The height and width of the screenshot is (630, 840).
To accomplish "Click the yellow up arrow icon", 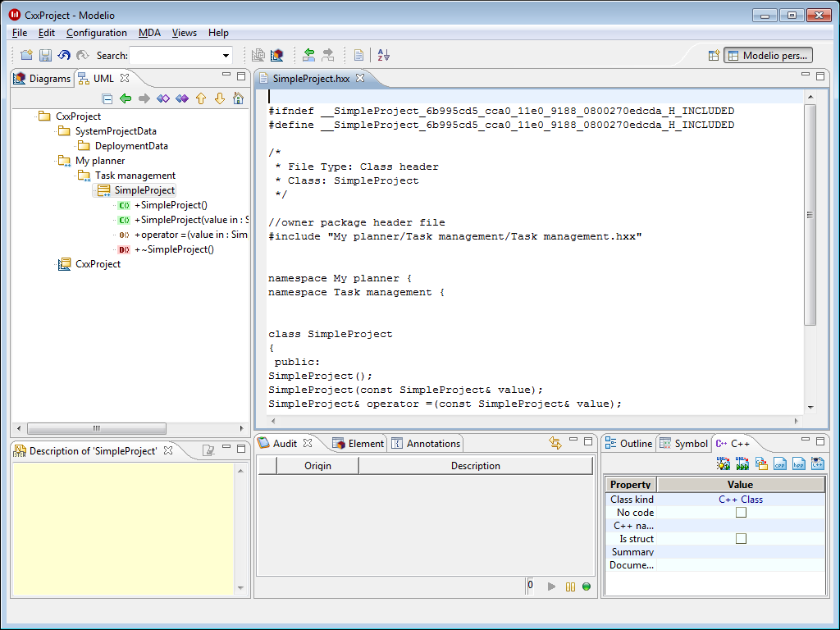I will tap(201, 98).
